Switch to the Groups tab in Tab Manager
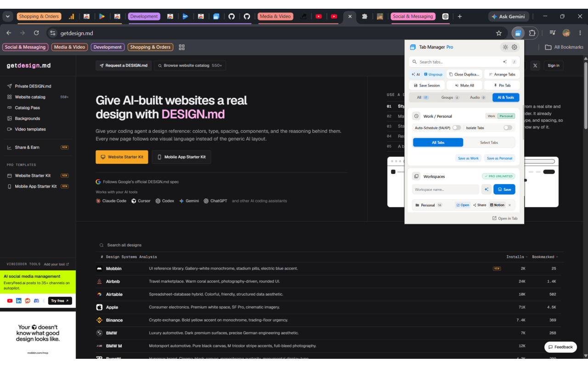Viewport: 588px width, 368px height. (x=450, y=98)
